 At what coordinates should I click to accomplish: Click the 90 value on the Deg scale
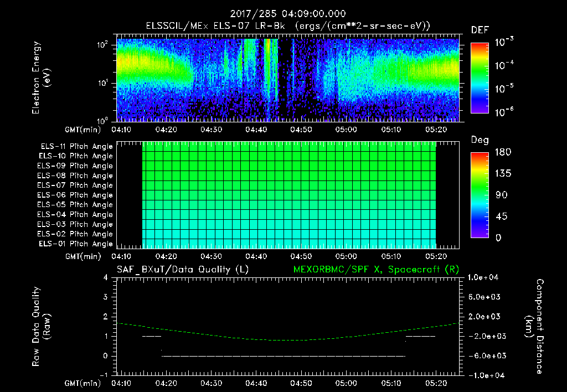click(501, 195)
